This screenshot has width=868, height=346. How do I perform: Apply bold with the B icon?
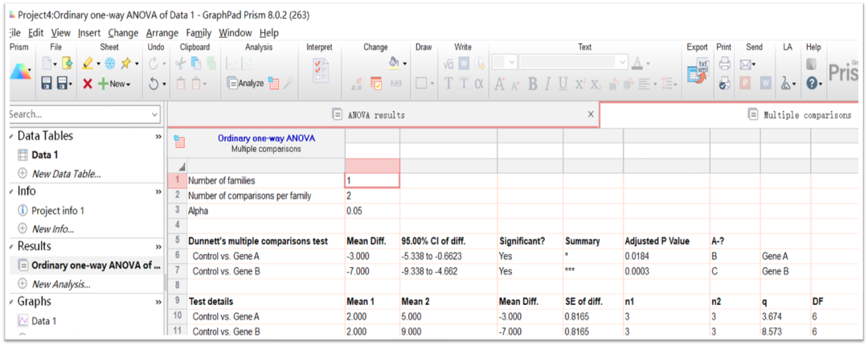pyautogui.click(x=533, y=84)
